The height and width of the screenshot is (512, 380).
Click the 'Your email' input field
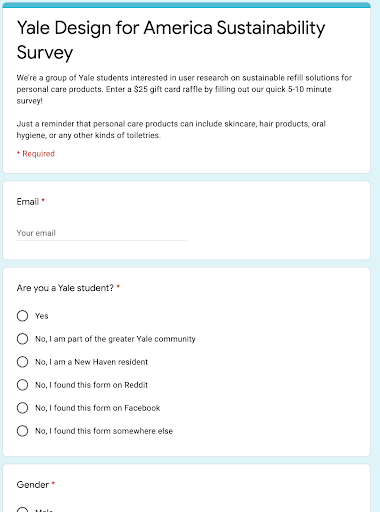(101, 233)
